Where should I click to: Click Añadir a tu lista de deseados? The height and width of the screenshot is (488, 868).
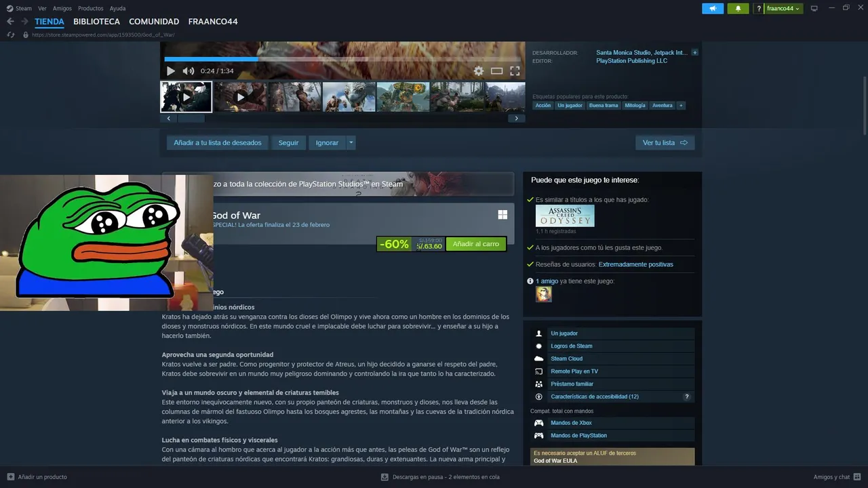217,142
